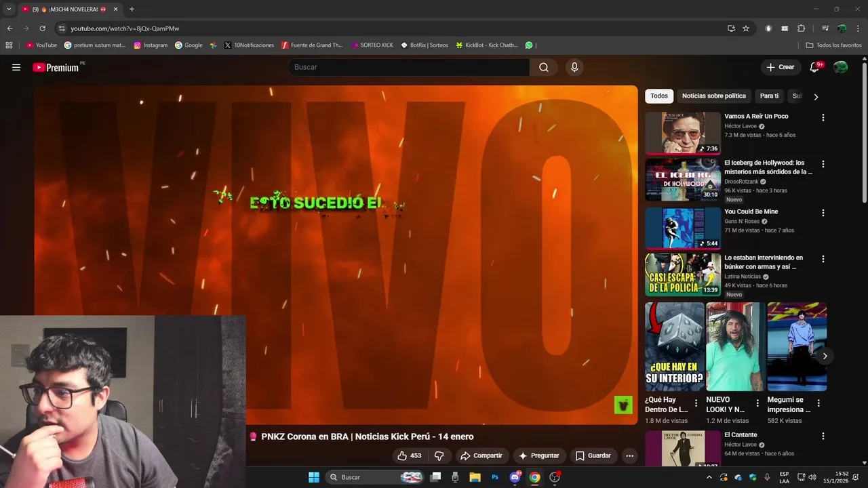Open the Chrome apps grid in the bookmarks bar
The image size is (868, 488).
pyautogui.click(x=9, y=45)
